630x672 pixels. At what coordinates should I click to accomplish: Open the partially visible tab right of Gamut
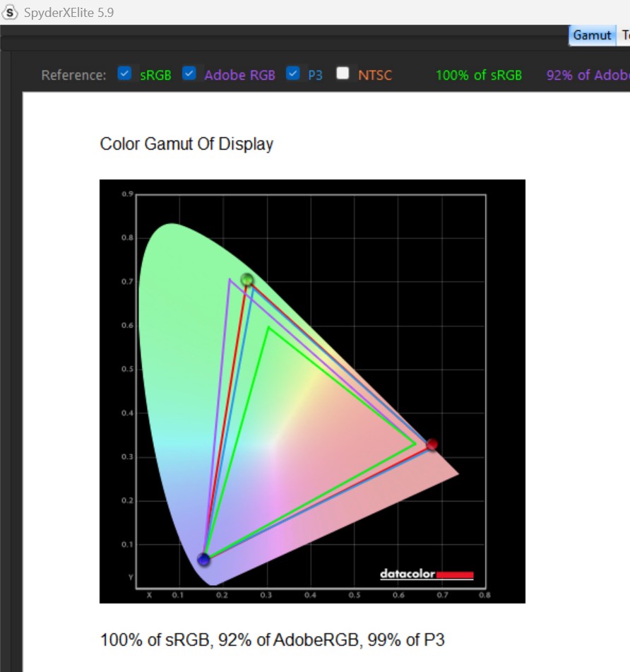(624, 35)
